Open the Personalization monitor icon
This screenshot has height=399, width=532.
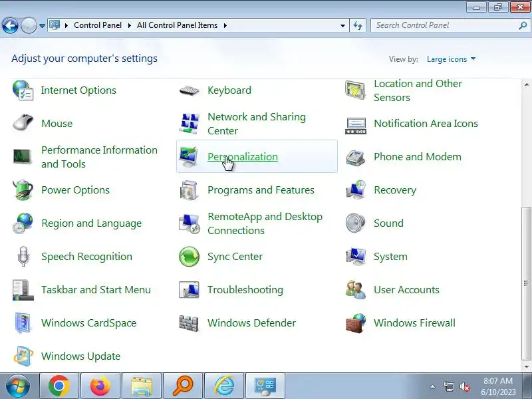(189, 157)
